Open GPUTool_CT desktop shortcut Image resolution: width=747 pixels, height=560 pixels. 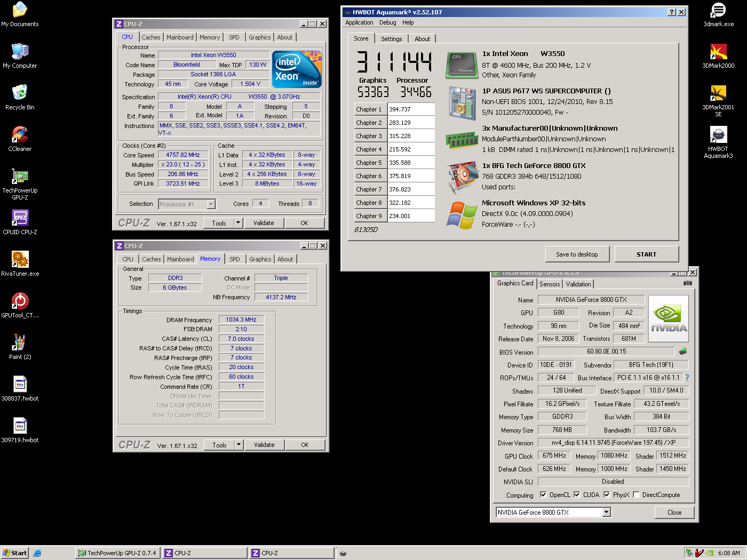point(20,305)
